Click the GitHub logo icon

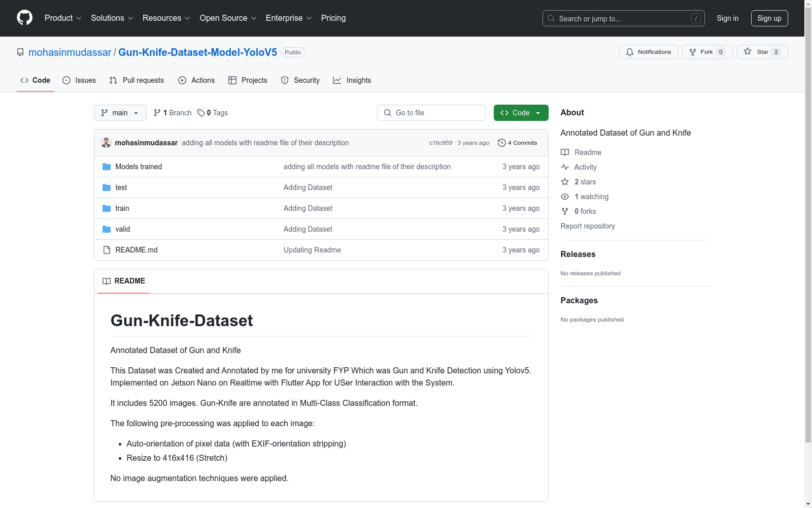(x=24, y=18)
